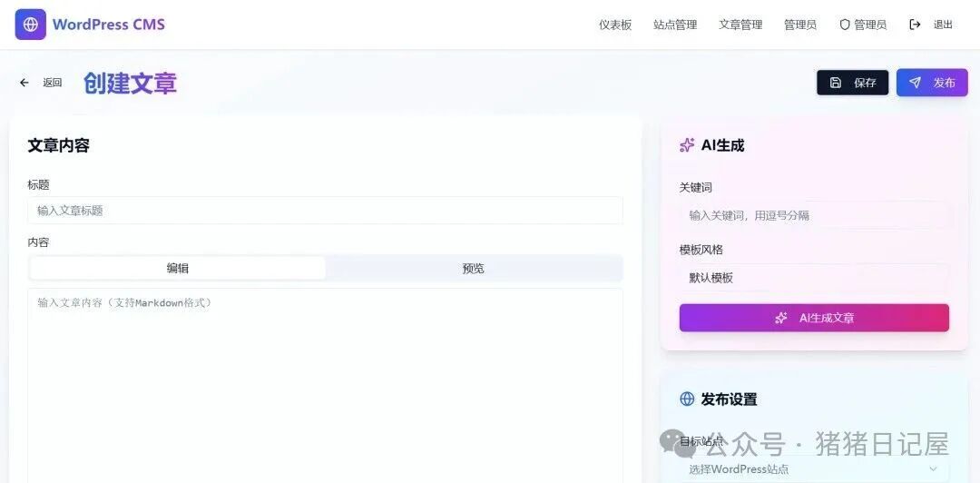Click the WordPress CMS globe logo icon
This screenshot has height=483, width=980.
click(31, 25)
